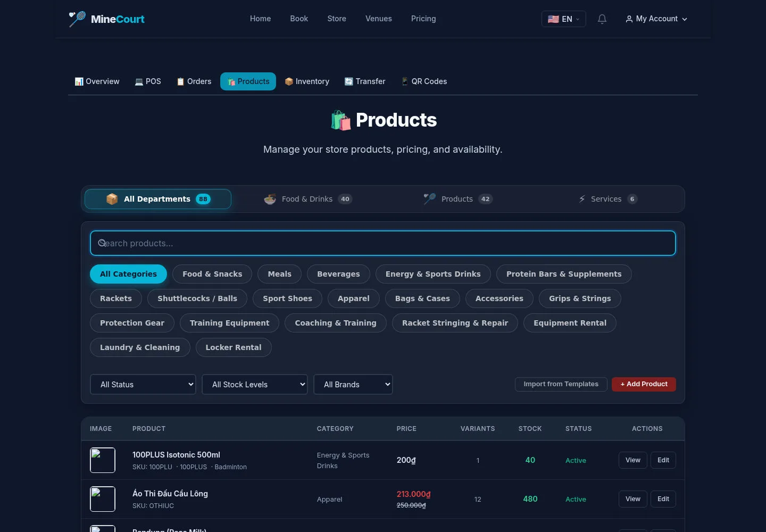Screen dimensions: 766x532
Task: Open the Book page
Action: coord(299,19)
